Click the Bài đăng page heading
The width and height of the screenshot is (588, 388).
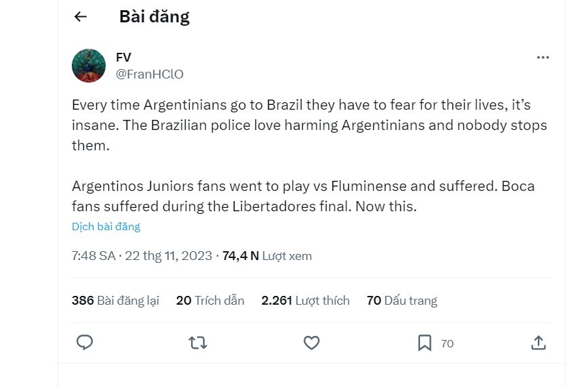(154, 16)
